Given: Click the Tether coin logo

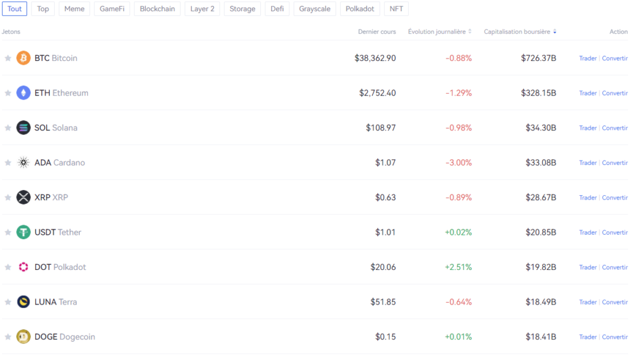Looking at the screenshot, I should pos(23,232).
